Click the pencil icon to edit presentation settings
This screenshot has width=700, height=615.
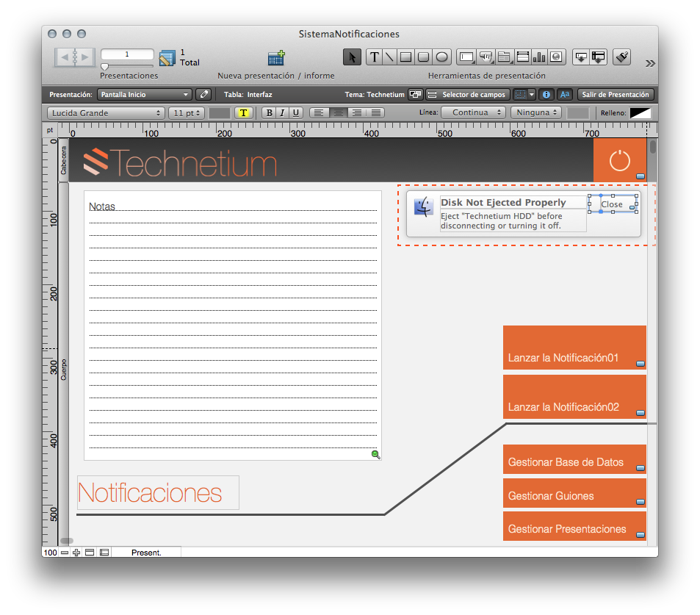pyautogui.click(x=204, y=95)
